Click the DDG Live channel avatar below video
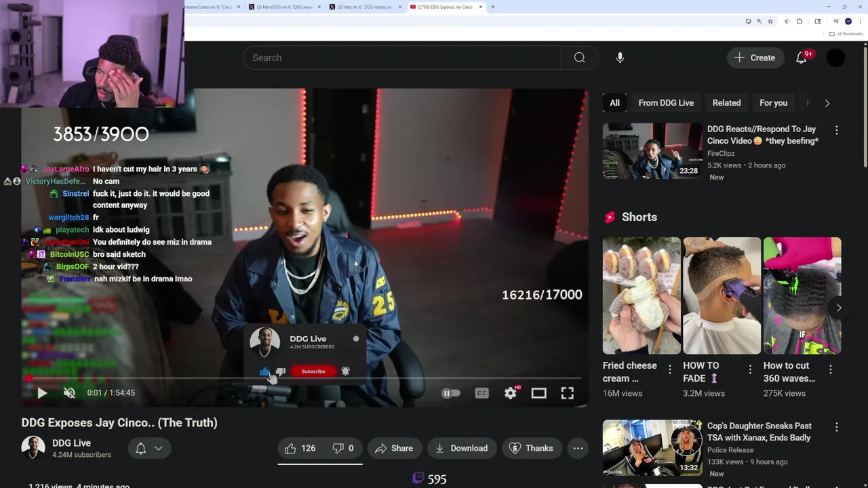 33,448
